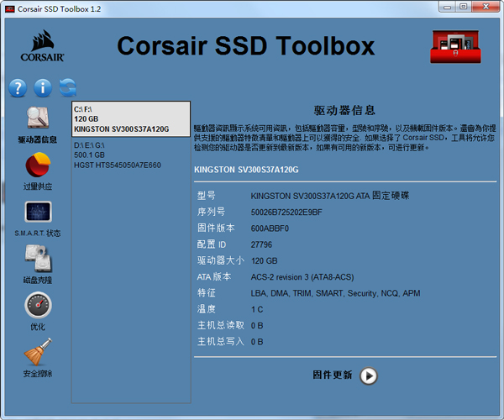The width and height of the screenshot is (504, 420).
Task: Refresh the drive list with the refresh icon
Action: click(68, 87)
